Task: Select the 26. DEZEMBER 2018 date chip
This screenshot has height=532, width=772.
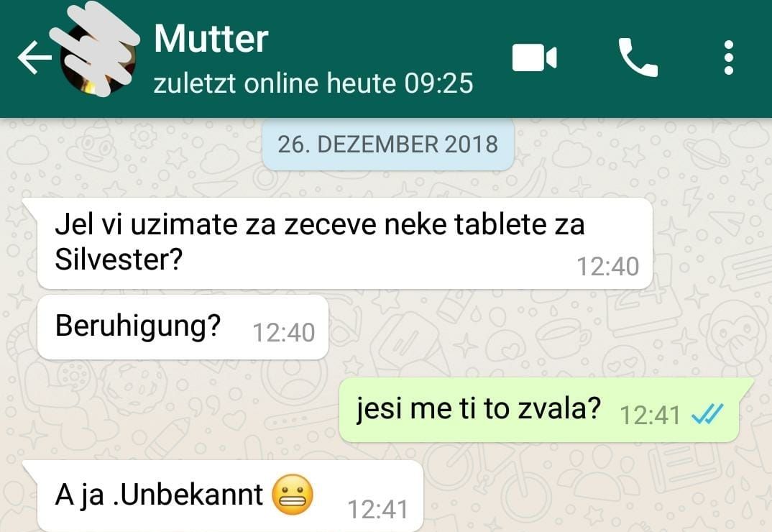Action: click(388, 145)
